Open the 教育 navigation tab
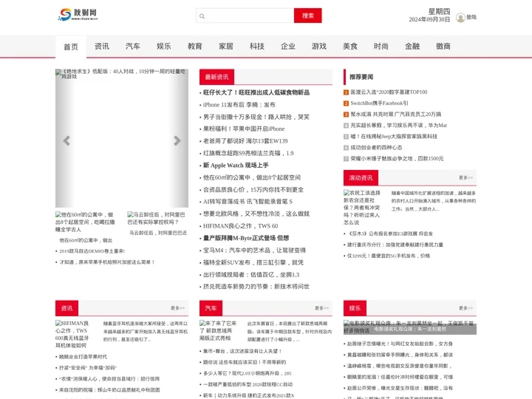Screen dimensions: 532x399 pyautogui.click(x=195, y=46)
